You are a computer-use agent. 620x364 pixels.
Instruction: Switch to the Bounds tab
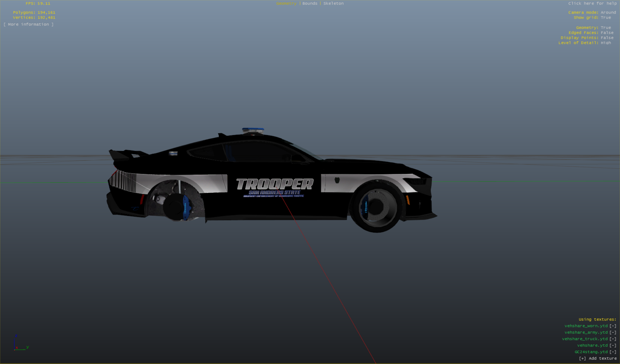[x=310, y=3]
